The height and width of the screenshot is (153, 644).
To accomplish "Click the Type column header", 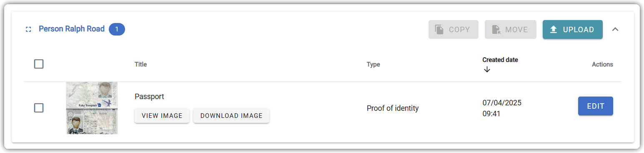I will click(x=373, y=64).
